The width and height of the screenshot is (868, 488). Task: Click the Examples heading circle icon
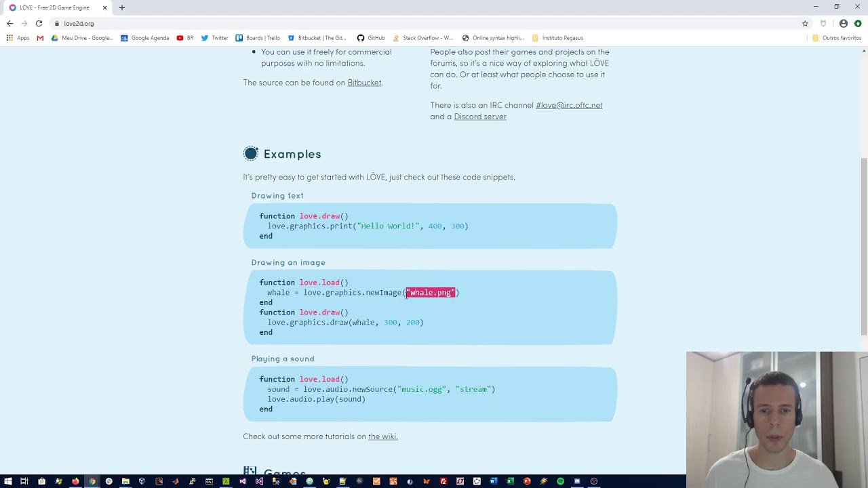click(251, 154)
